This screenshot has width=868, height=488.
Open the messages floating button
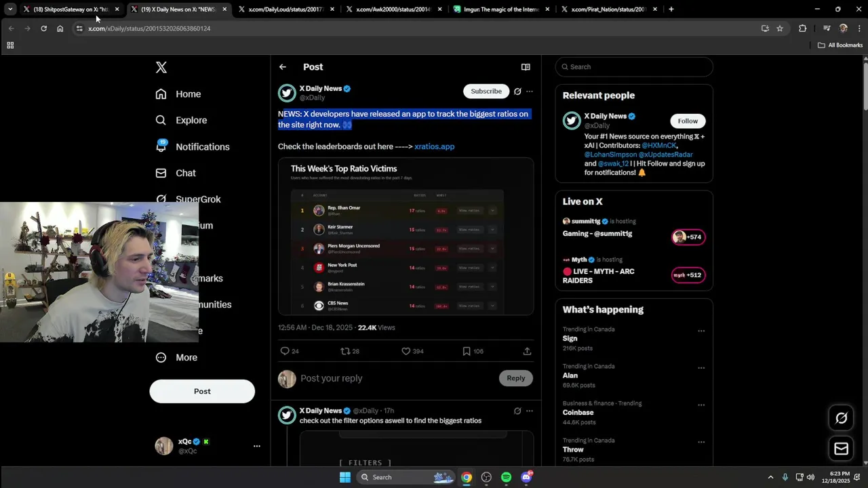[842, 449]
